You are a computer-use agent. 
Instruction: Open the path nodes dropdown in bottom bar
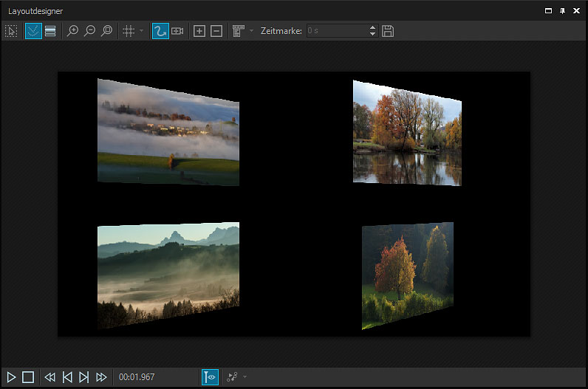point(244,377)
